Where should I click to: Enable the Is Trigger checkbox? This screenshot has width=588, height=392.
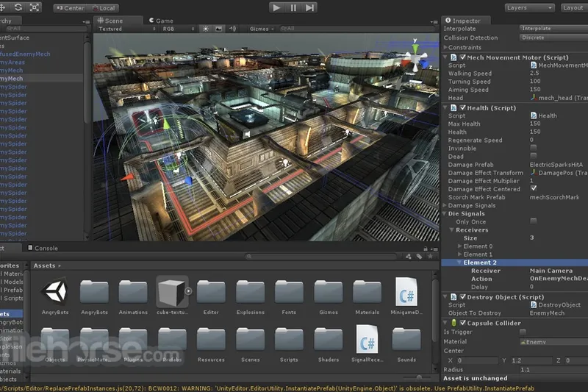[x=523, y=332]
